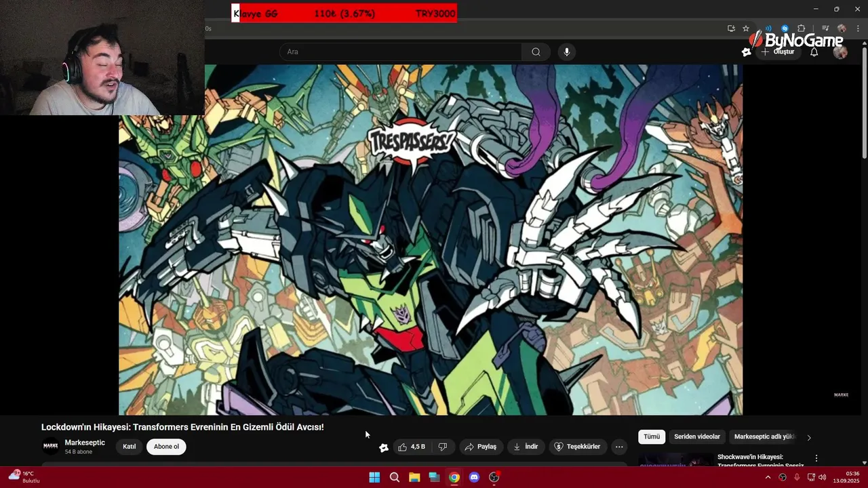This screenshot has width=868, height=488.
Task: Click the Paylaş share button
Action: click(x=480, y=447)
